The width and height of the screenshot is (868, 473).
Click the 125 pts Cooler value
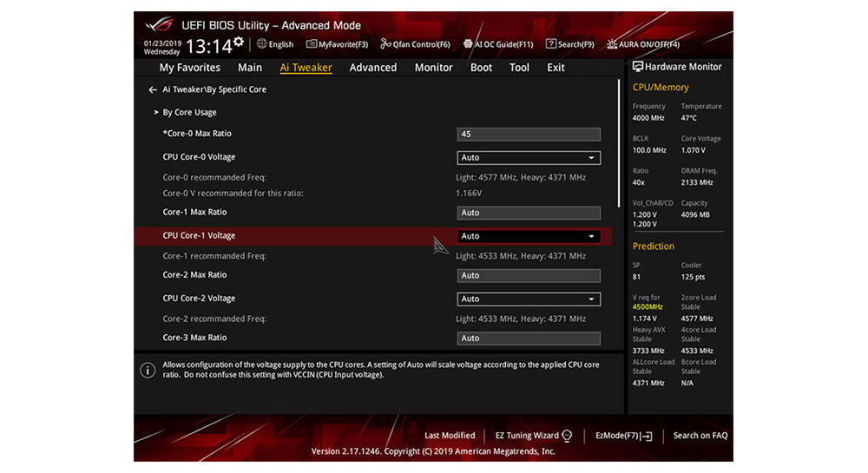click(x=693, y=277)
